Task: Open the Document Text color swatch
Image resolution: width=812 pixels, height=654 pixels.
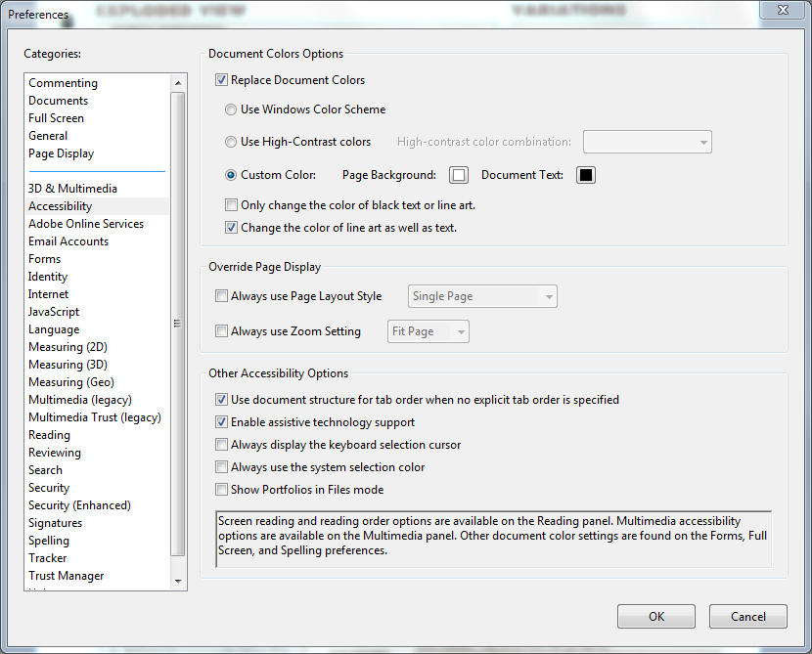Action: pos(585,175)
